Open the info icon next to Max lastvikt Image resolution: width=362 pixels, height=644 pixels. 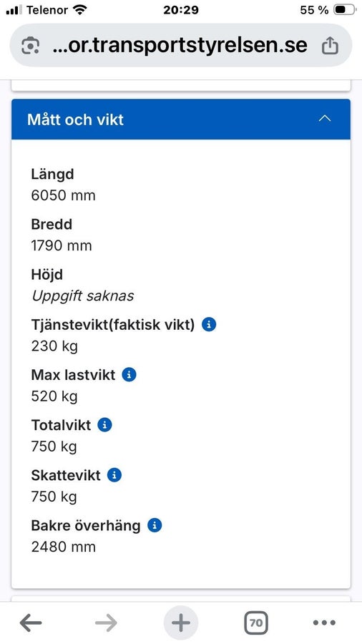click(129, 374)
